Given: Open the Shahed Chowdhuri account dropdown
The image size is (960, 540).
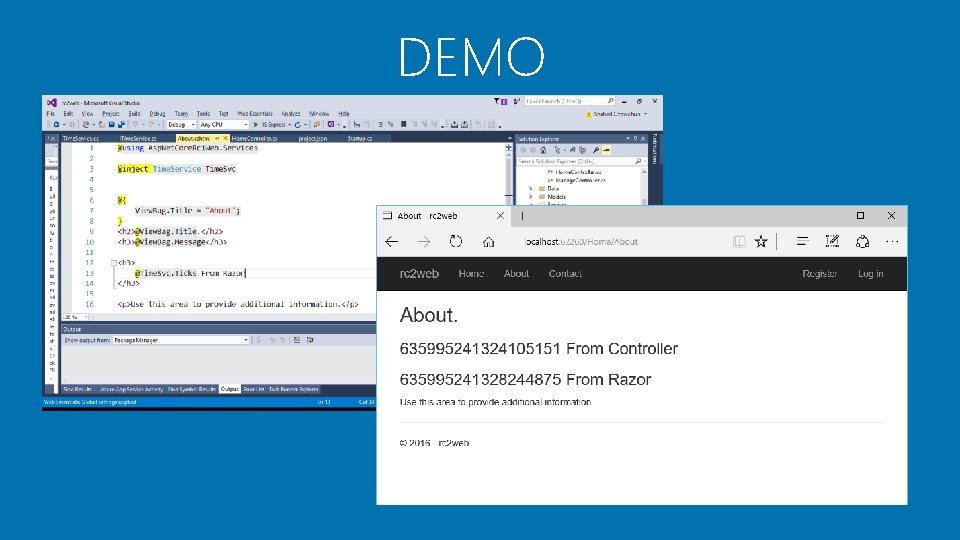Looking at the screenshot, I should (x=617, y=114).
